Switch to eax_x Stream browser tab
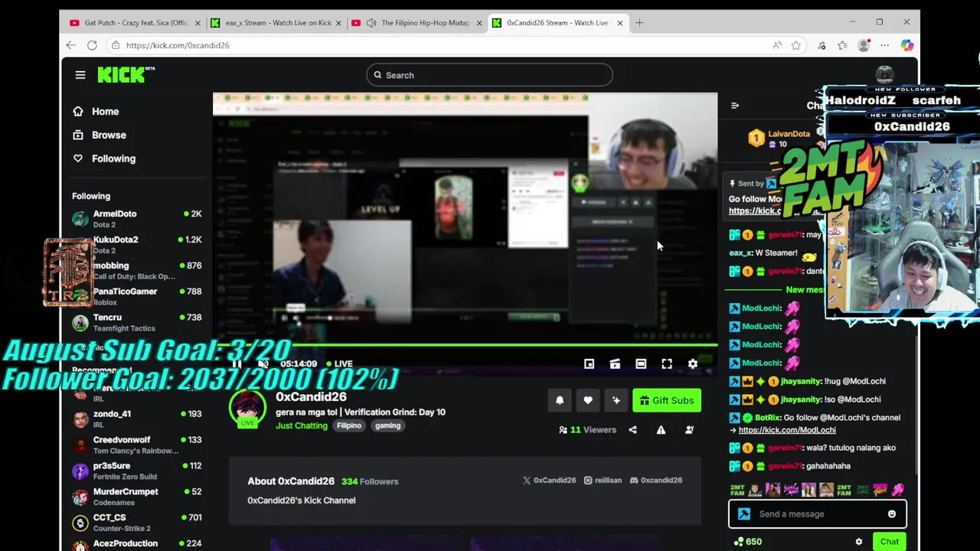The image size is (980, 551). (277, 23)
